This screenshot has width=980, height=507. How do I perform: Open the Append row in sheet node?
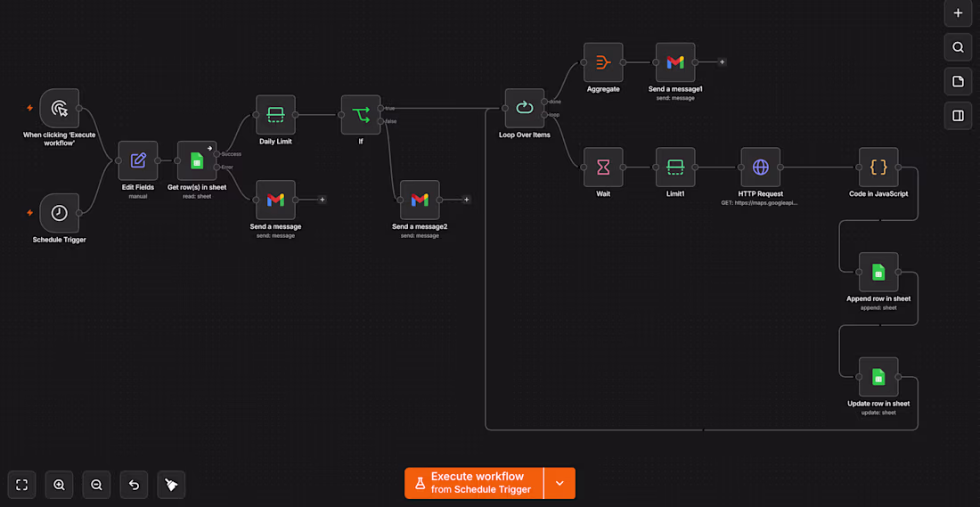[878, 272]
